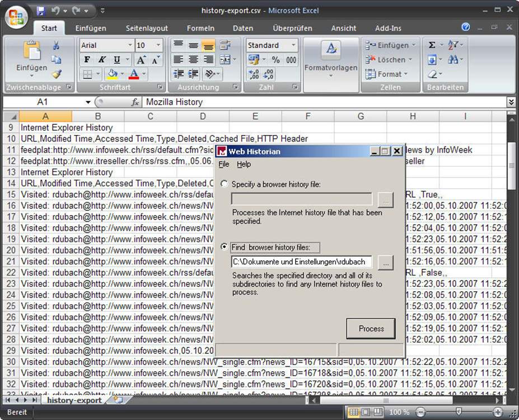Open the Schriftart group dialog launcher
This screenshot has width=519, height=420.
[160, 87]
